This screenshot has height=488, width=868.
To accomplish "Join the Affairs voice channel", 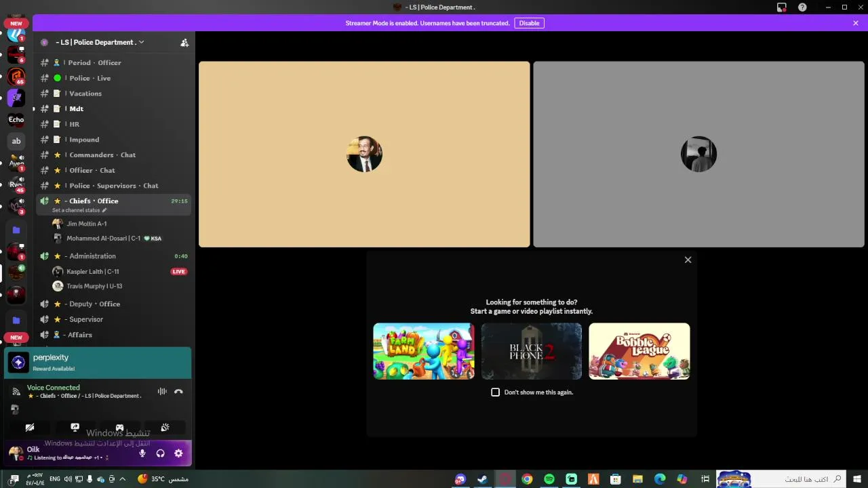I will (x=113, y=335).
